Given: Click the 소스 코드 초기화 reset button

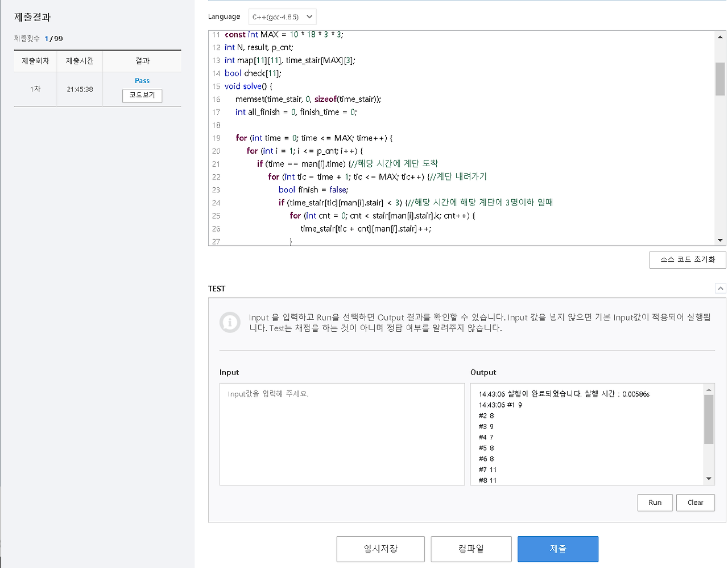Looking at the screenshot, I should click(687, 260).
